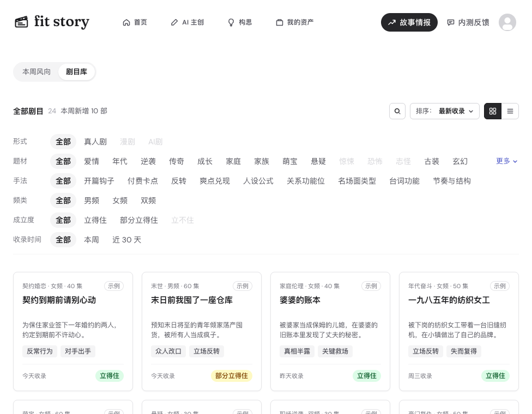
Task: Filter 收录时间 by 近 30 天
Action: pyautogui.click(x=126, y=240)
